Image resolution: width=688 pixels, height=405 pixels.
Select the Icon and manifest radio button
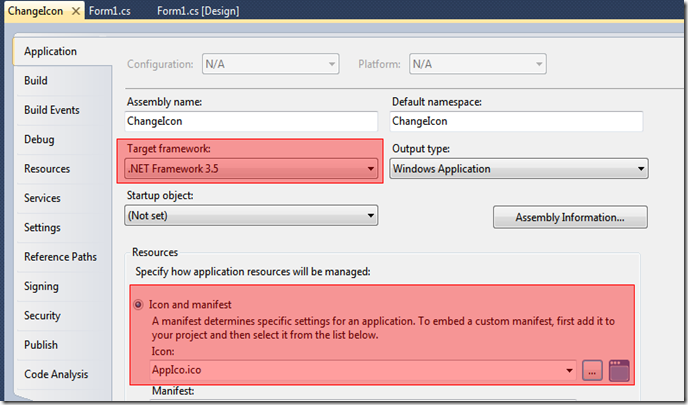point(138,305)
